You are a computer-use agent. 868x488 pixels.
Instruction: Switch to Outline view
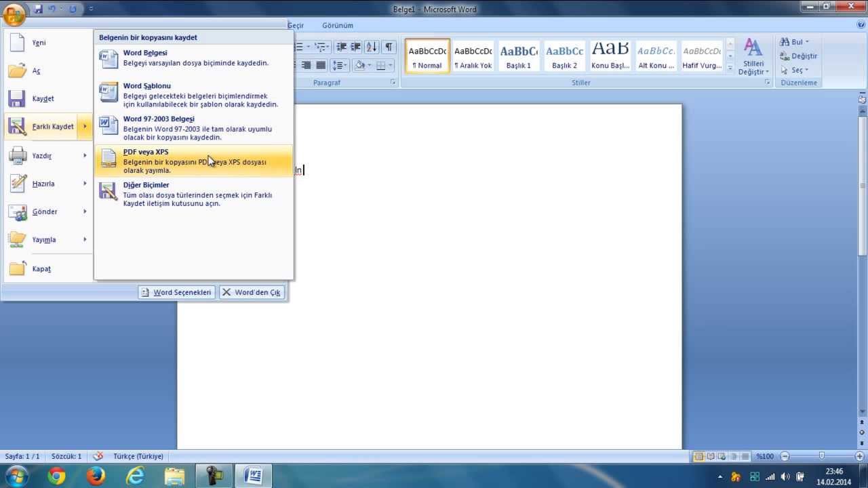[x=734, y=457]
